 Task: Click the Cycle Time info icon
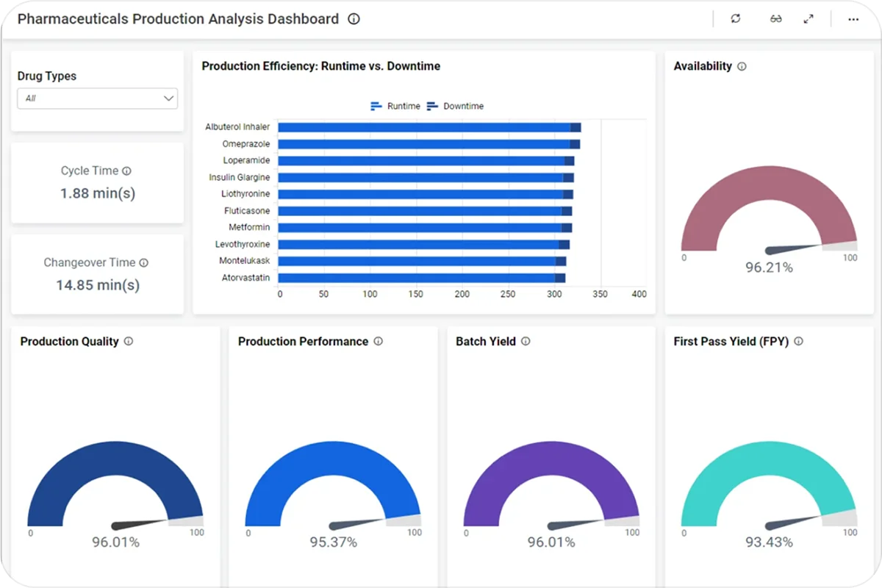pyautogui.click(x=126, y=171)
